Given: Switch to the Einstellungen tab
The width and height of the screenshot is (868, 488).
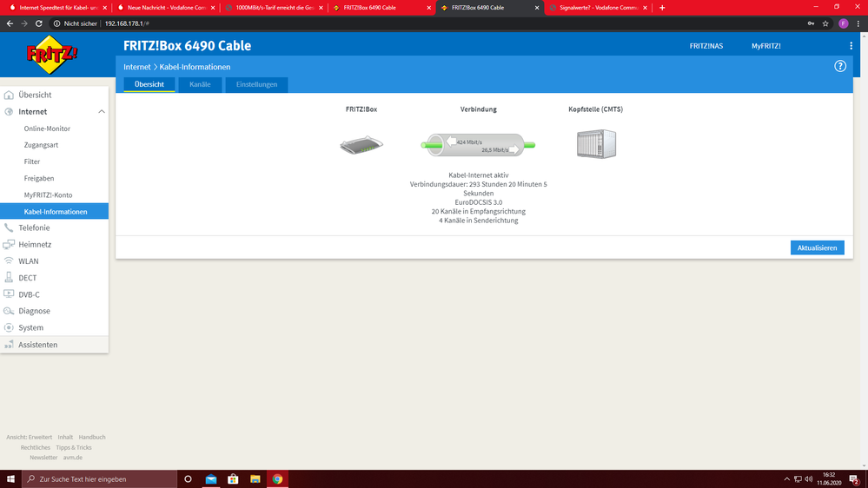Looking at the screenshot, I should pyautogui.click(x=256, y=84).
